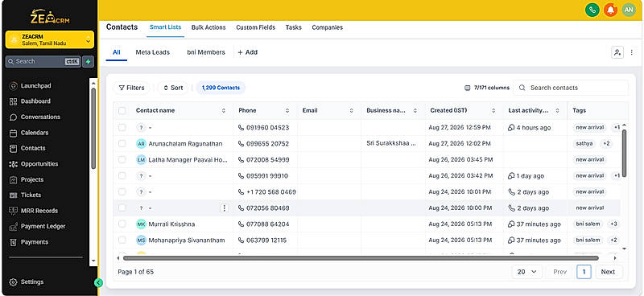Image resolution: width=644 pixels, height=296 pixels.
Task: Select checkbox for contact 095991 99910
Action: pyautogui.click(x=122, y=175)
